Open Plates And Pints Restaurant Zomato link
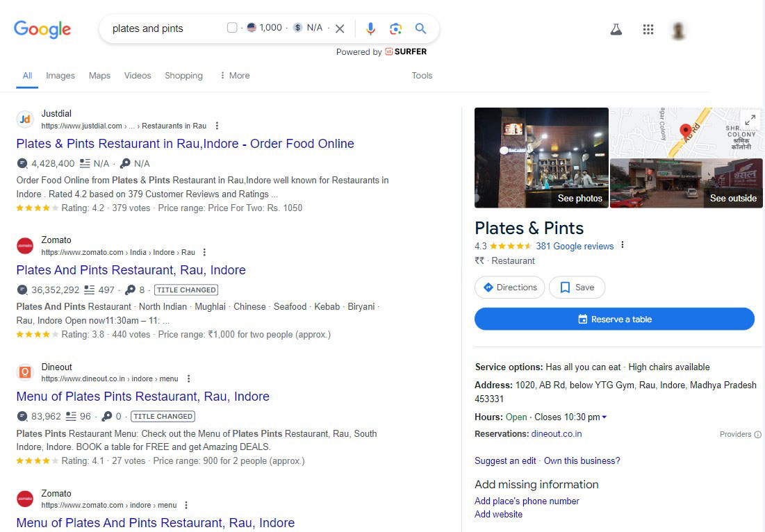Screen dimensions: 765x532 coord(131,270)
